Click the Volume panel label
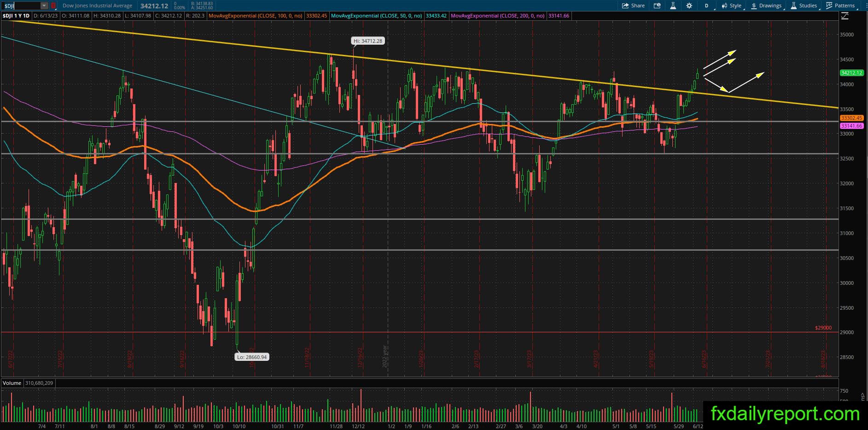Viewport: 868px width, 430px height. [x=12, y=383]
